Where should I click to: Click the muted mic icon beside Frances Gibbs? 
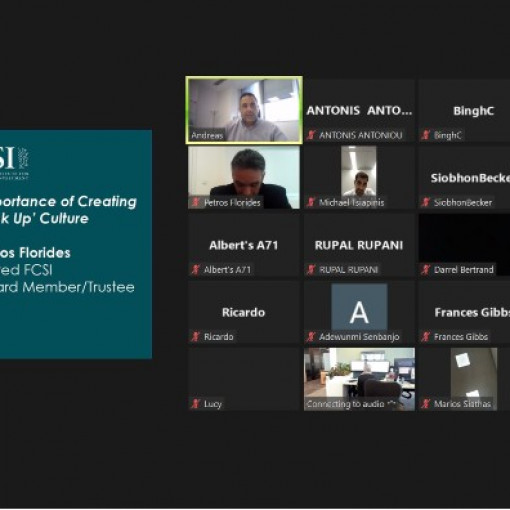pos(426,337)
